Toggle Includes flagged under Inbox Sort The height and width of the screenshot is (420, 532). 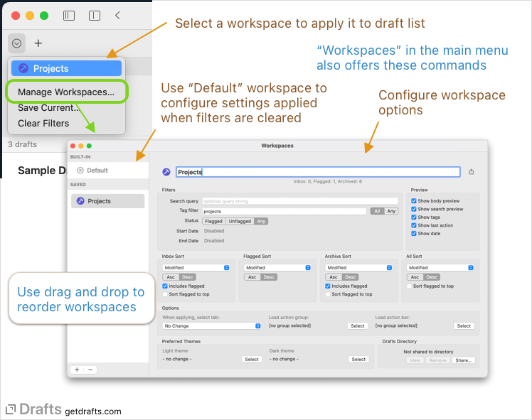tap(165, 286)
